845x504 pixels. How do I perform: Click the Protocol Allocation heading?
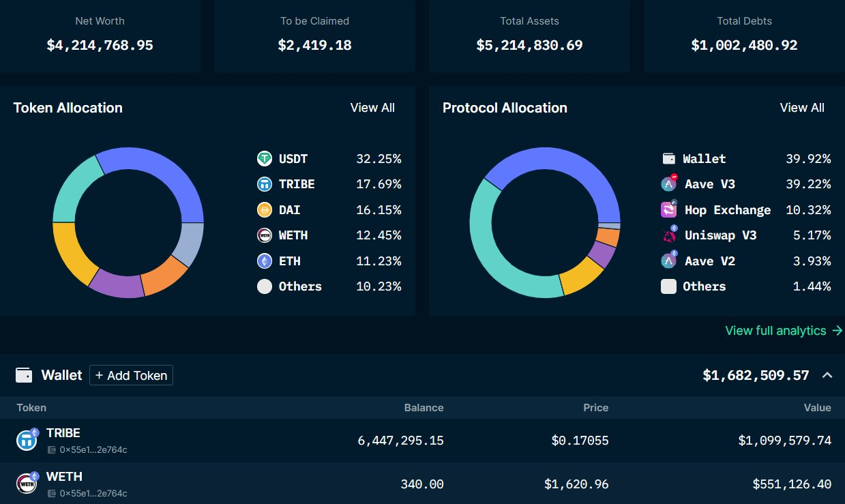505,108
